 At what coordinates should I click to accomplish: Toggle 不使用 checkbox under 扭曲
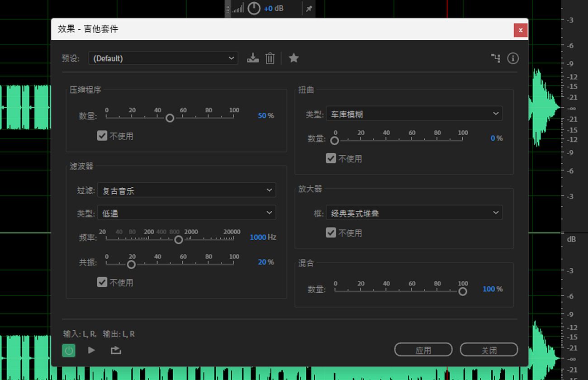click(331, 158)
